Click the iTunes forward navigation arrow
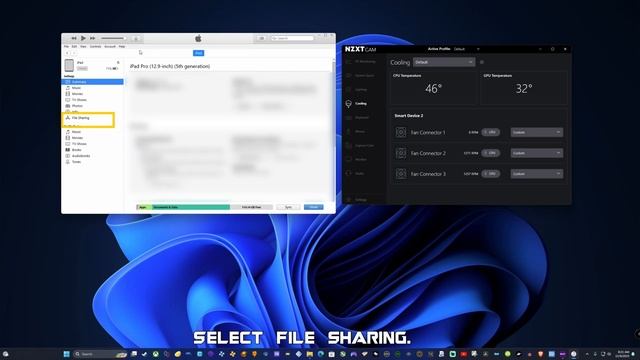The height and width of the screenshot is (360, 640). pos(74,53)
